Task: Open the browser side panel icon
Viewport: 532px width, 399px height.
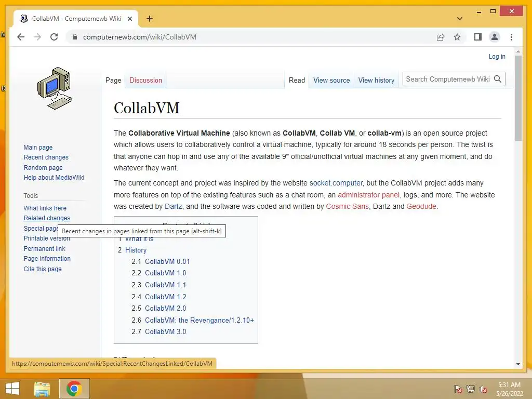Action: 478,37
